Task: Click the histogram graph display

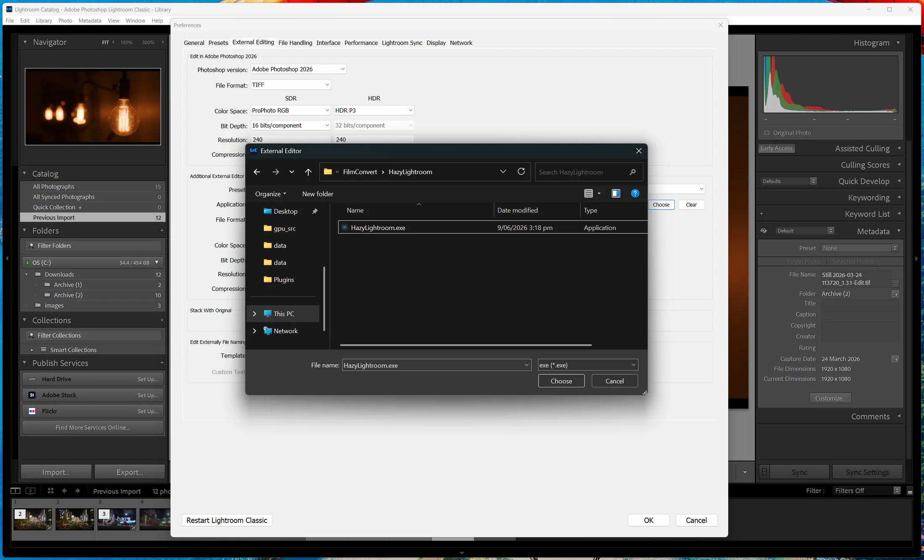Action: 830,84
